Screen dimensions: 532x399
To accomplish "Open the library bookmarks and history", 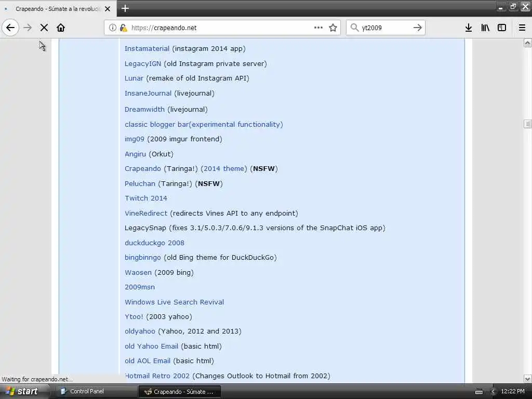I will (485, 28).
